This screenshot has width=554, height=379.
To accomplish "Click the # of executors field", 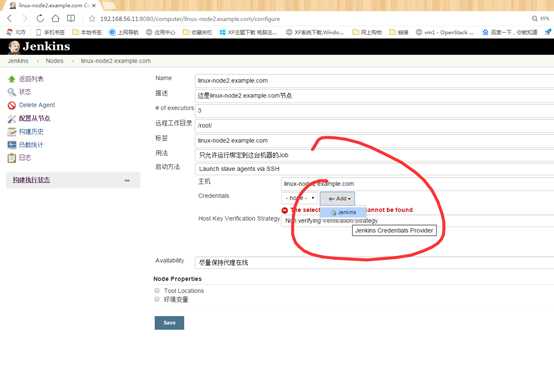I will click(374, 111).
